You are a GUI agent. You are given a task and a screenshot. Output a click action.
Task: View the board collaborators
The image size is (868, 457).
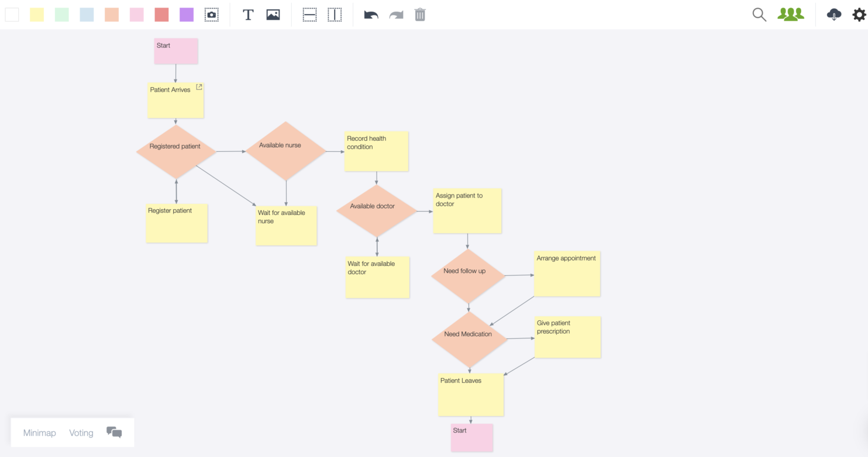[790, 15]
